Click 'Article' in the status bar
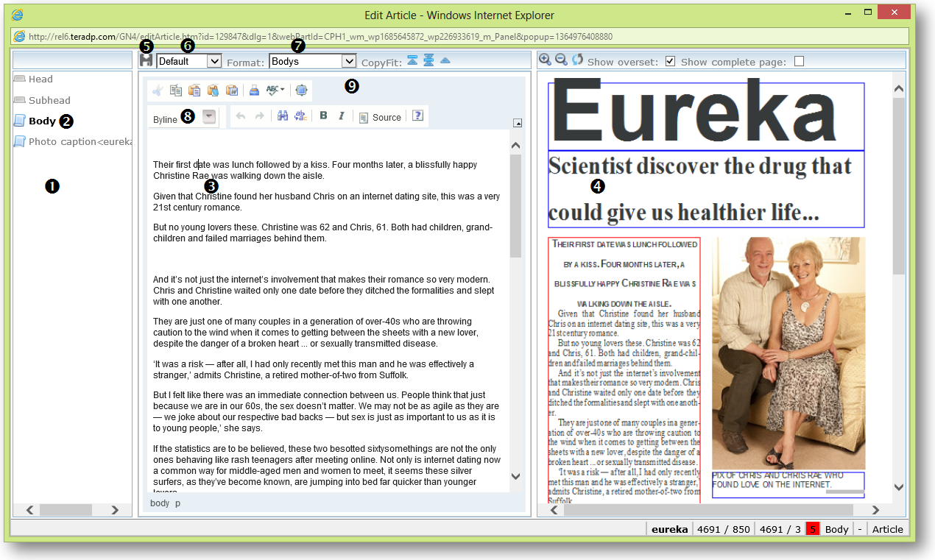The height and width of the screenshot is (560, 935). coord(887,529)
